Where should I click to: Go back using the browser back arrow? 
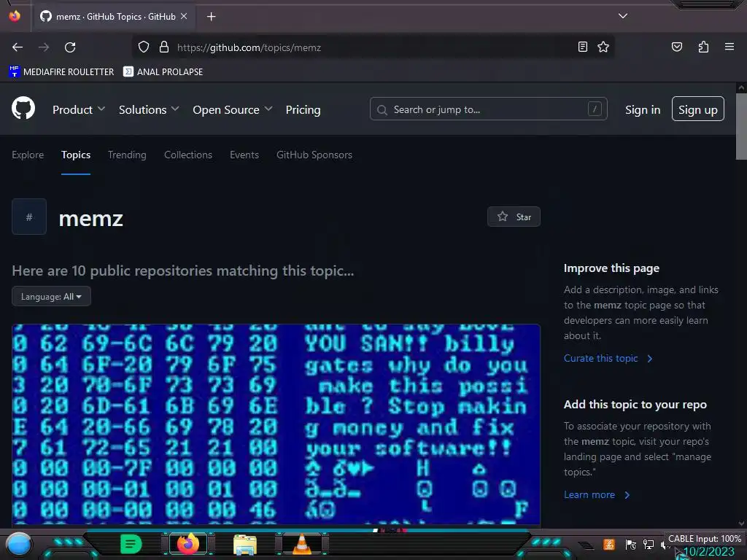18,47
